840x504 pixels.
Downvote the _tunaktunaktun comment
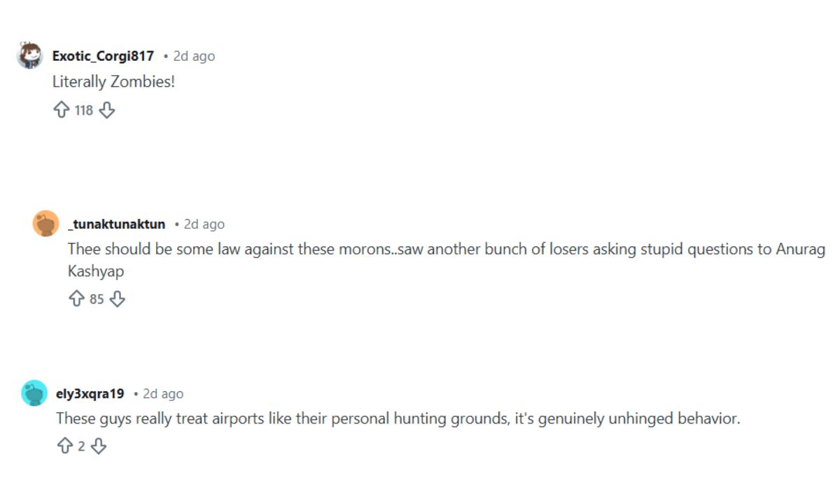(118, 299)
